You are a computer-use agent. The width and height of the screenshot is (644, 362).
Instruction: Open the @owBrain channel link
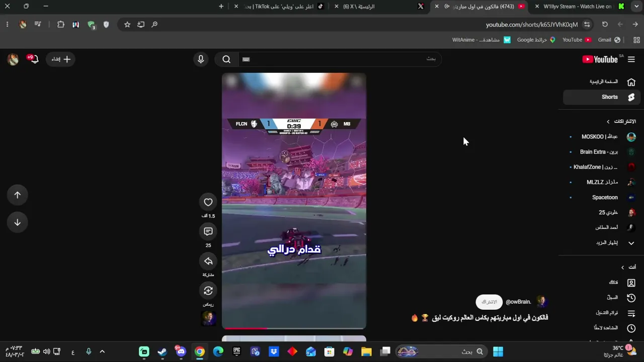click(x=518, y=302)
